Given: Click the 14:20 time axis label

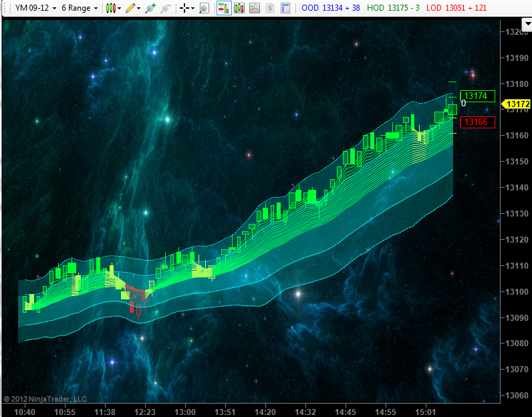Looking at the screenshot, I should tap(265, 412).
